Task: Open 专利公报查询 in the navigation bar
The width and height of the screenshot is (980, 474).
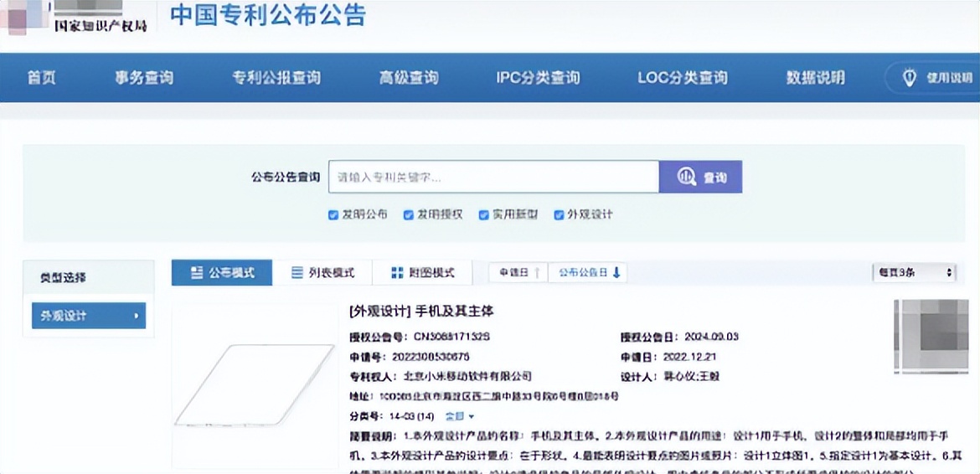Action: point(276,77)
